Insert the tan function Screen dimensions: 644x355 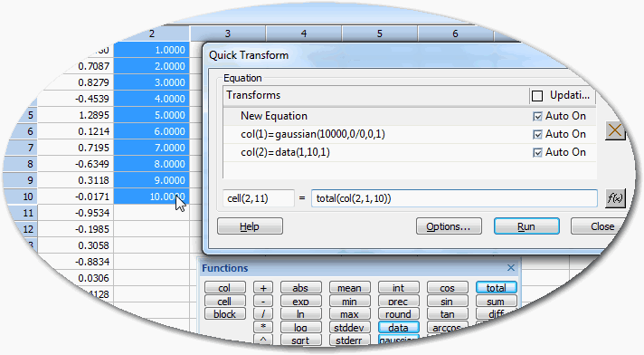[447, 314]
